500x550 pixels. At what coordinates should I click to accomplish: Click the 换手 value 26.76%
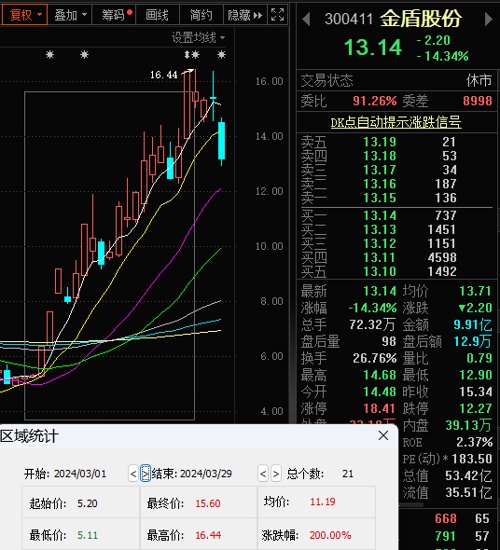click(x=375, y=358)
